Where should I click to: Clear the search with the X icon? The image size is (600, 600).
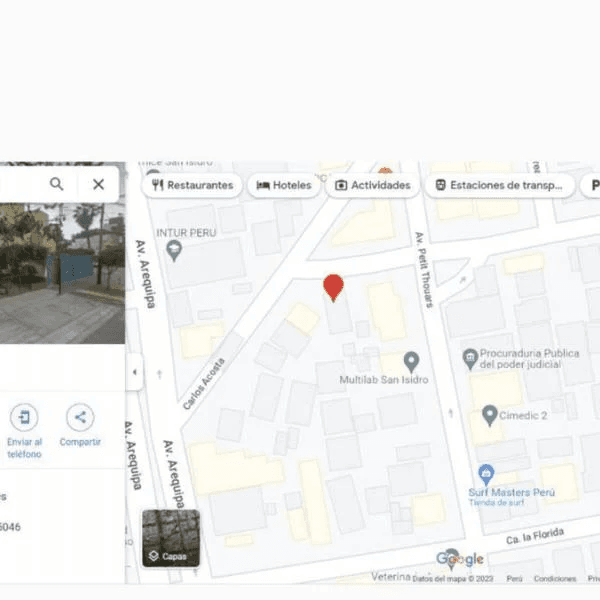[99, 184]
